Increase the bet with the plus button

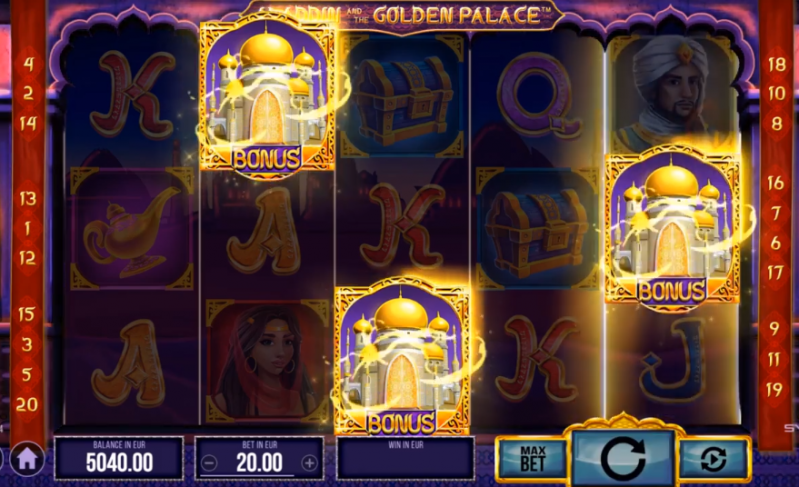point(309,463)
